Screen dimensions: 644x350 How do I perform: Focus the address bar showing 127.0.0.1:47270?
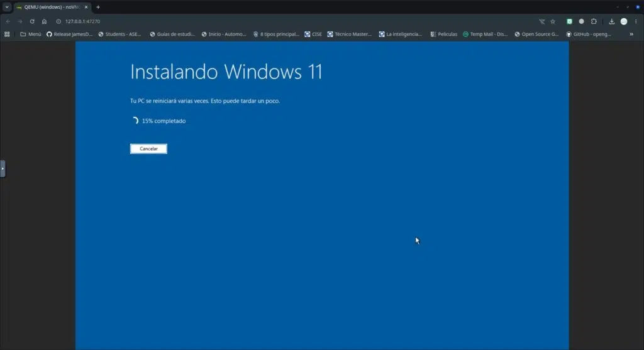click(82, 21)
